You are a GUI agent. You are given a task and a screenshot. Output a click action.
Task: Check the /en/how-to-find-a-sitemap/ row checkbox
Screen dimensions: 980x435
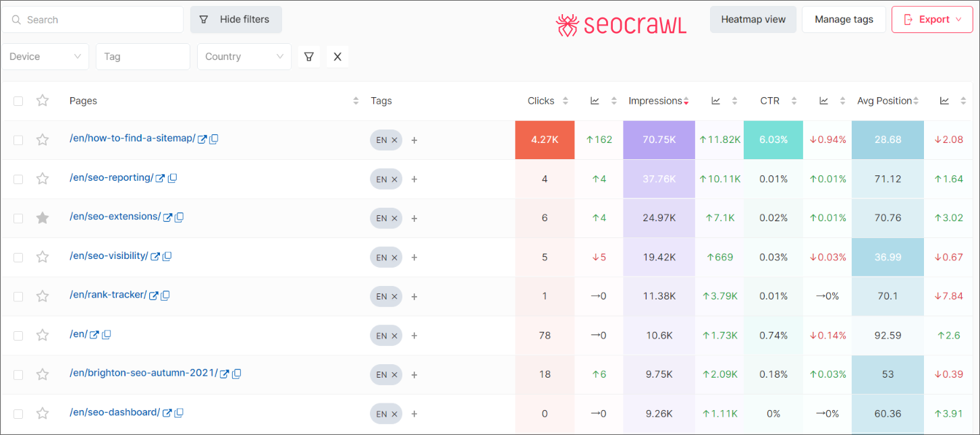tap(18, 140)
